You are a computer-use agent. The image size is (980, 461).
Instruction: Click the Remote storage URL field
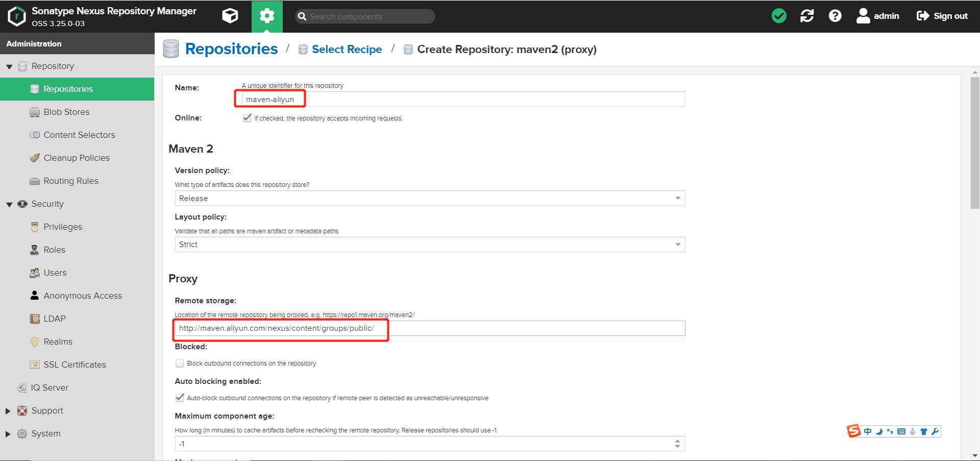click(x=430, y=328)
